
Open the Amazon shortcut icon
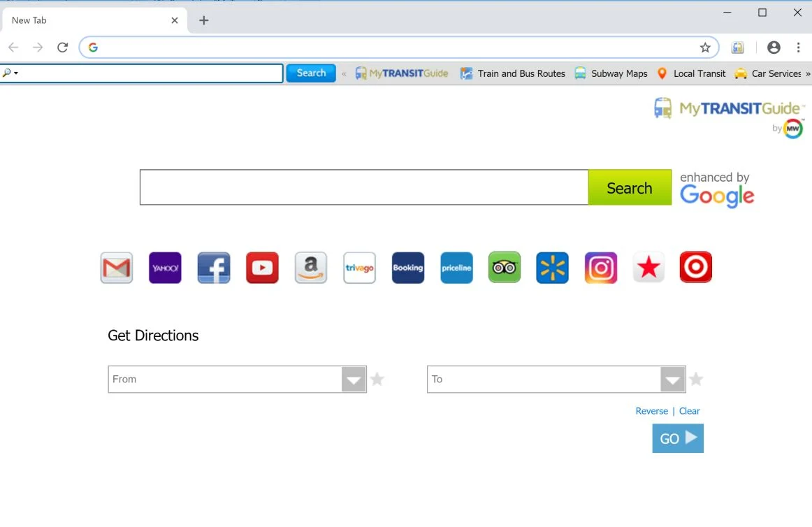(x=311, y=268)
